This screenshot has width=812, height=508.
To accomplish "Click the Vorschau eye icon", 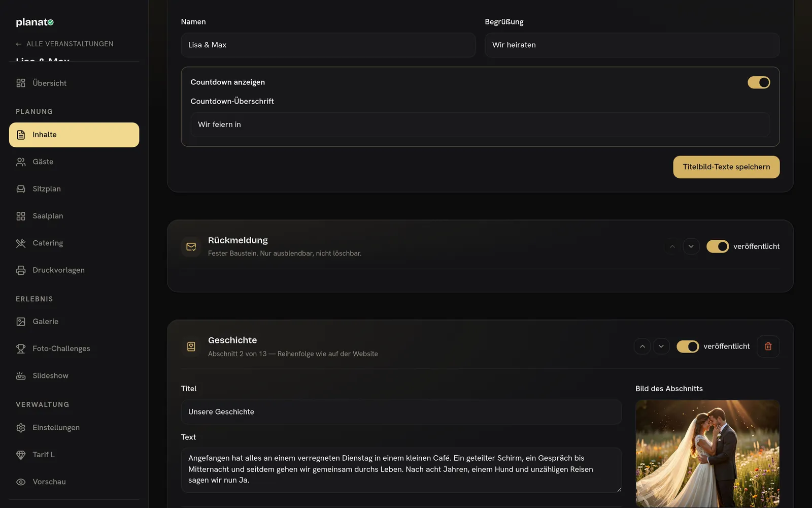I will coord(21,482).
